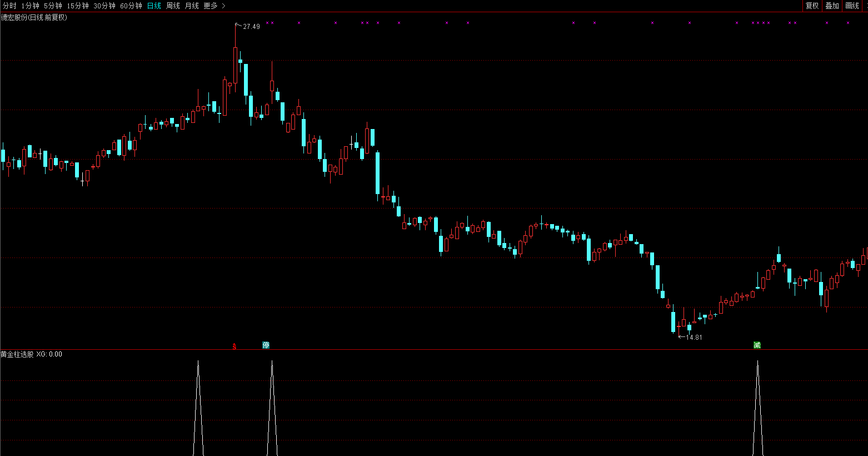The width and height of the screenshot is (868, 456).
Task: Switch to the 月线 monthly chart tab
Action: click(192, 6)
